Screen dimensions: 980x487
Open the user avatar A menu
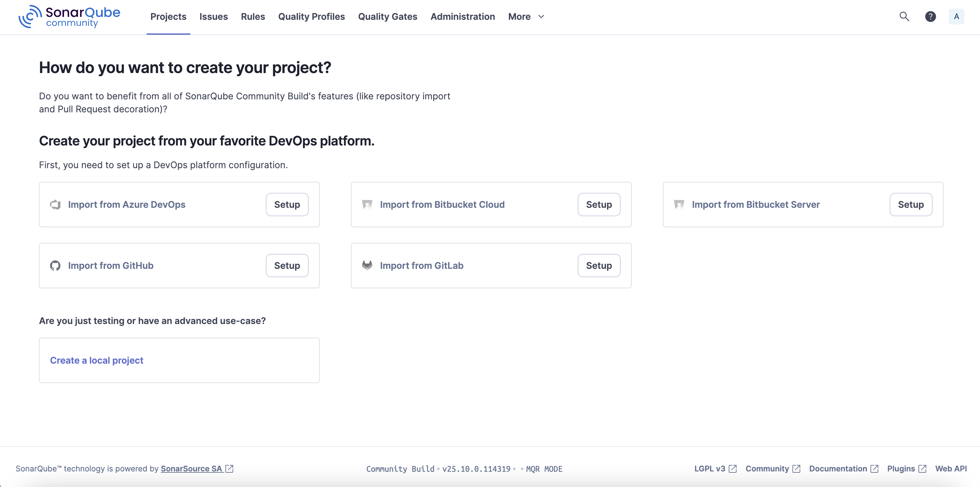point(956,17)
